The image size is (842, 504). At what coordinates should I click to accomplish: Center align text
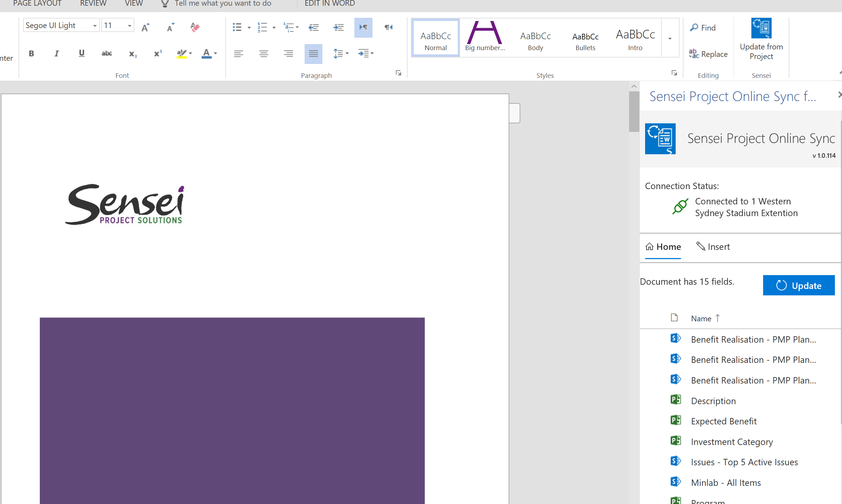click(x=264, y=54)
